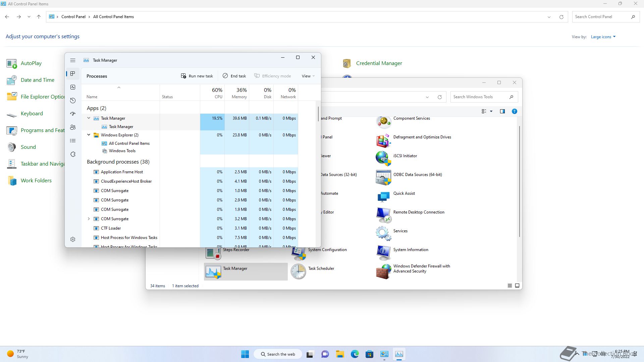Open Services icon in Task Manager sidebar
The width and height of the screenshot is (644, 362).
pyautogui.click(x=73, y=154)
